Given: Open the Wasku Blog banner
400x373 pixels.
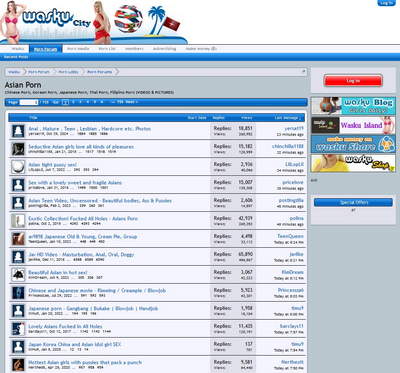Looking at the screenshot, I should coord(353,106).
